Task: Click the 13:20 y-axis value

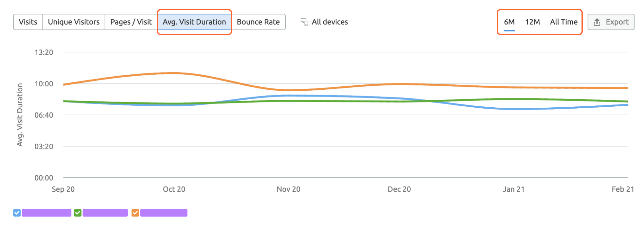Action: tap(44, 52)
